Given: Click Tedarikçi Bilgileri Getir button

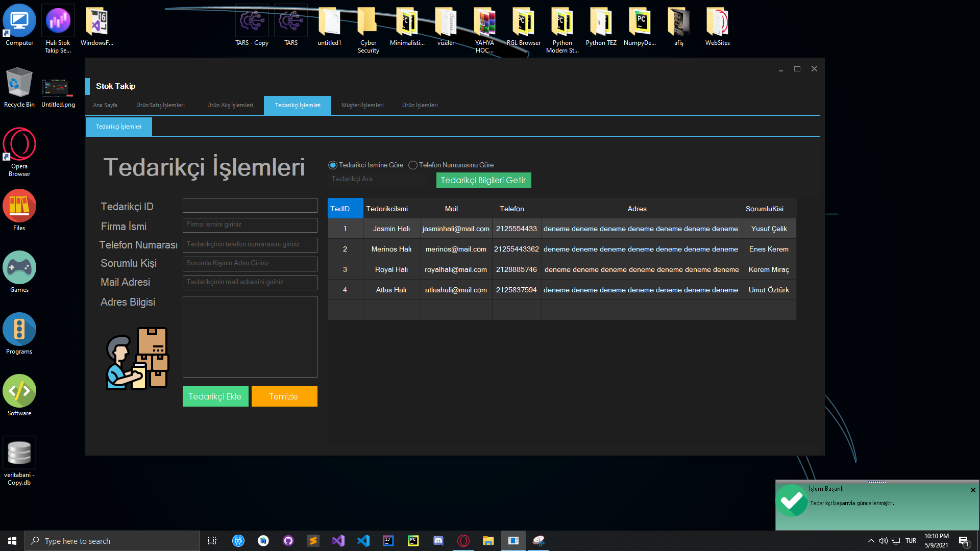Looking at the screenshot, I should (483, 180).
